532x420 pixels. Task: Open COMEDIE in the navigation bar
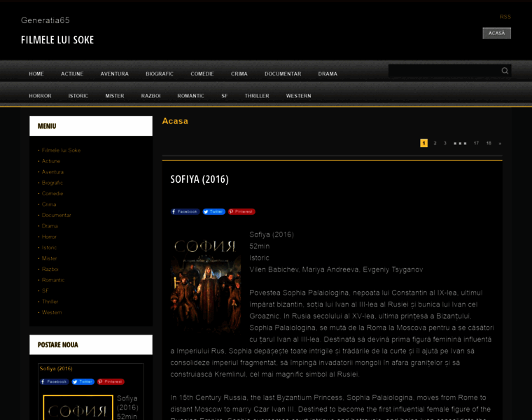coord(202,73)
